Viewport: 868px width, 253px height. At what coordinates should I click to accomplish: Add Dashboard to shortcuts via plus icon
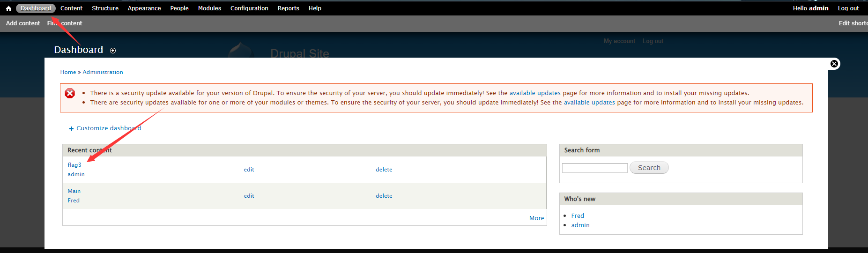click(113, 51)
